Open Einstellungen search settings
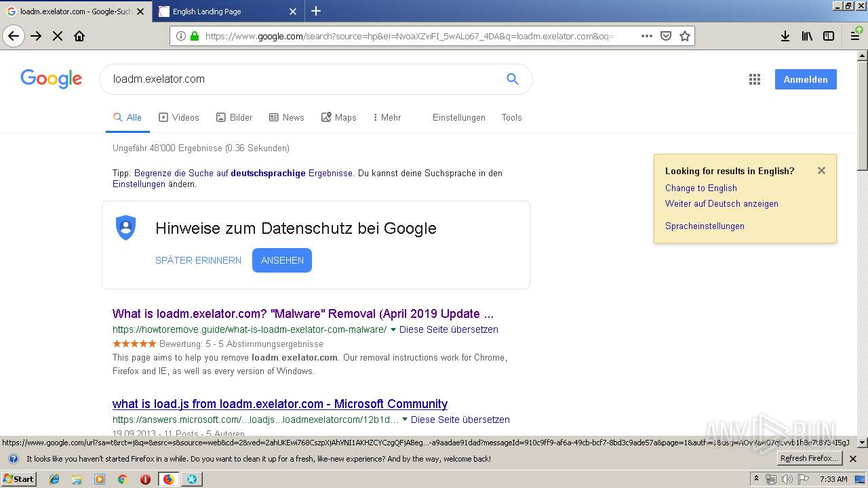Viewport: 868px width, 488px height. (x=459, y=117)
